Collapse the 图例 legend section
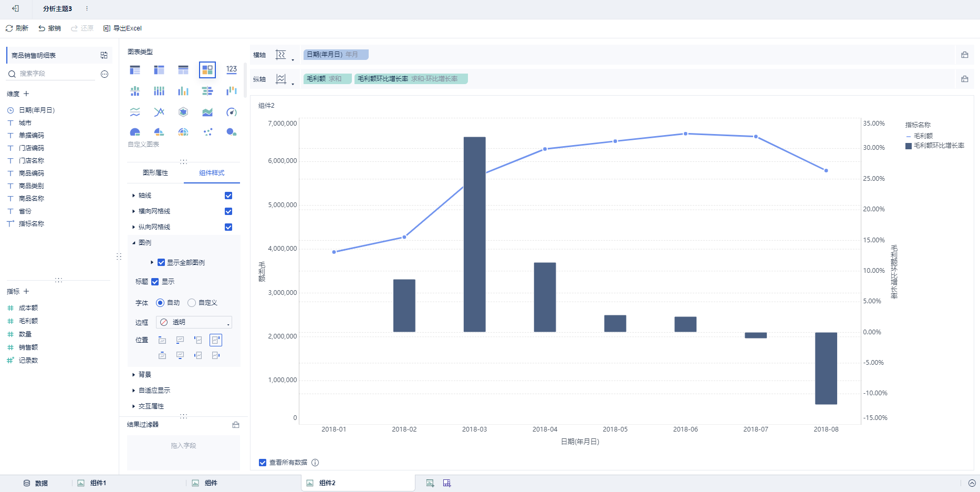The width and height of the screenshot is (980, 492). coord(134,243)
